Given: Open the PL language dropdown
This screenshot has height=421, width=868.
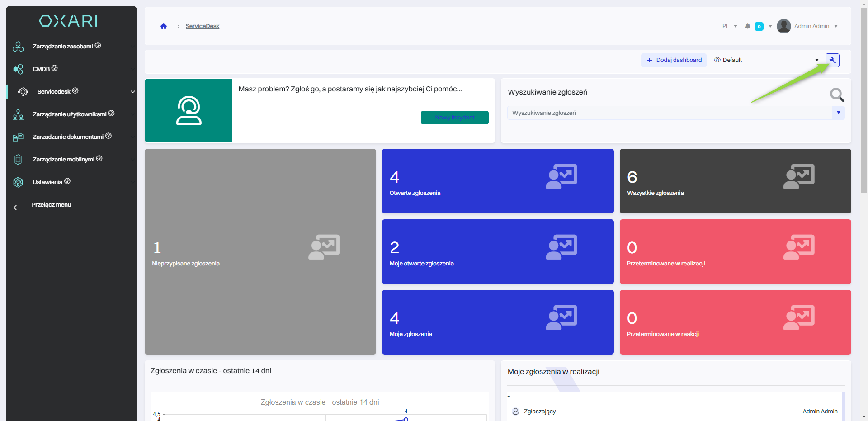Looking at the screenshot, I should pyautogui.click(x=730, y=26).
